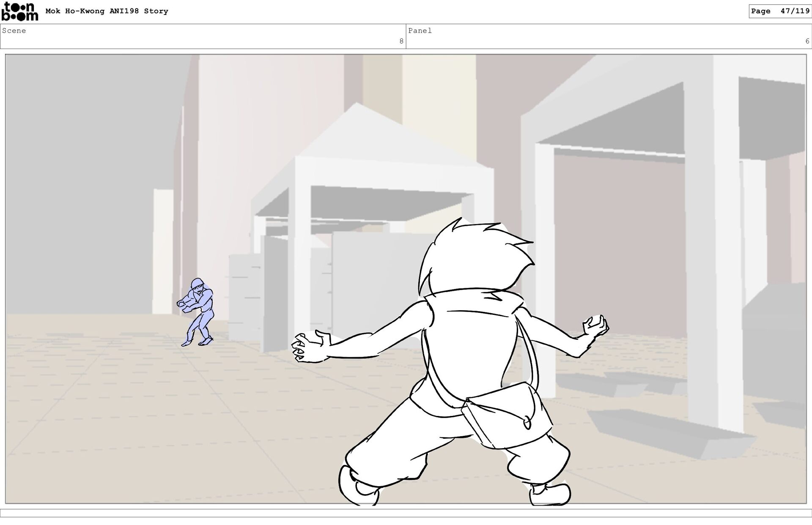Click the Page 47/119 indicator box

[780, 11]
